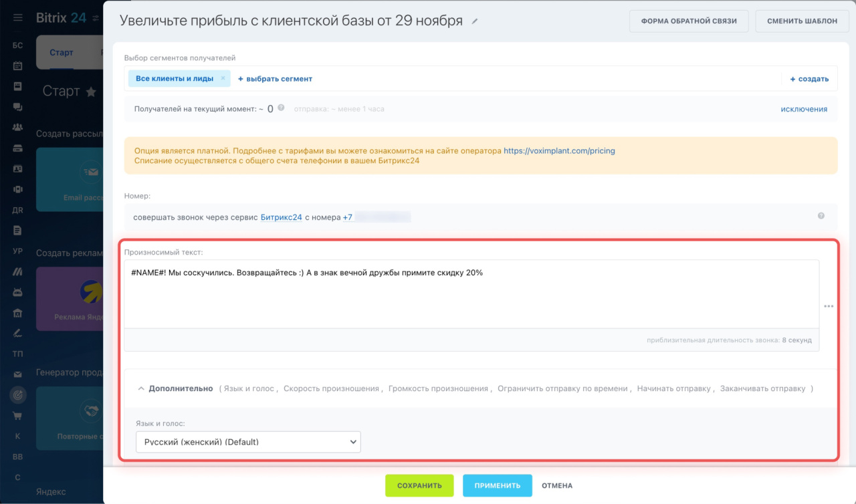Image resolution: width=856 pixels, height=504 pixels.
Task: Open the ВВ item in sidebar
Action: click(x=18, y=457)
